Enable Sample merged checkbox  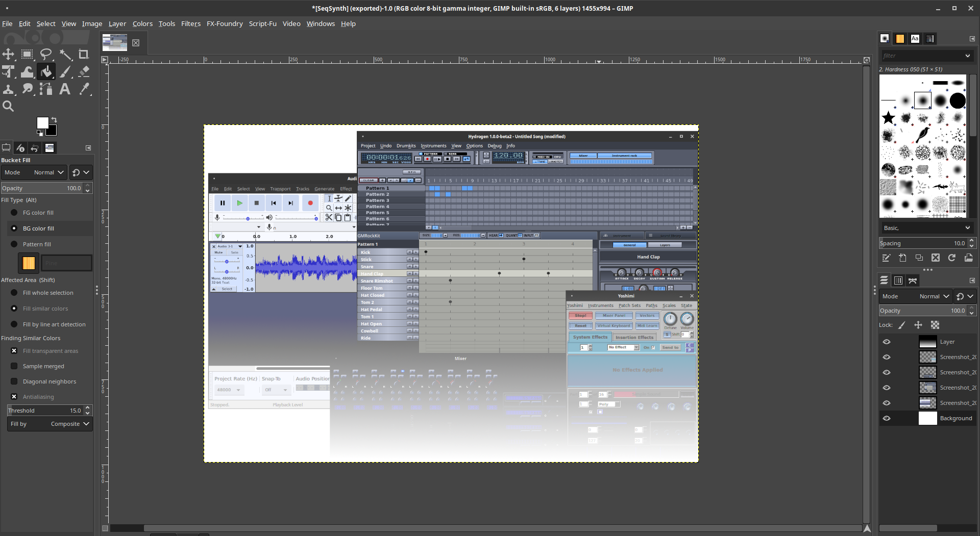coord(14,366)
